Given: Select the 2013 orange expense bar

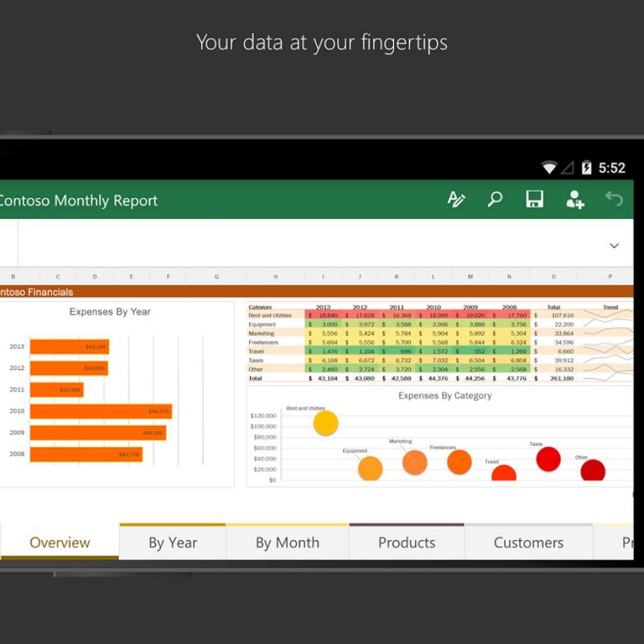Looking at the screenshot, I should pyautogui.click(x=69, y=347).
